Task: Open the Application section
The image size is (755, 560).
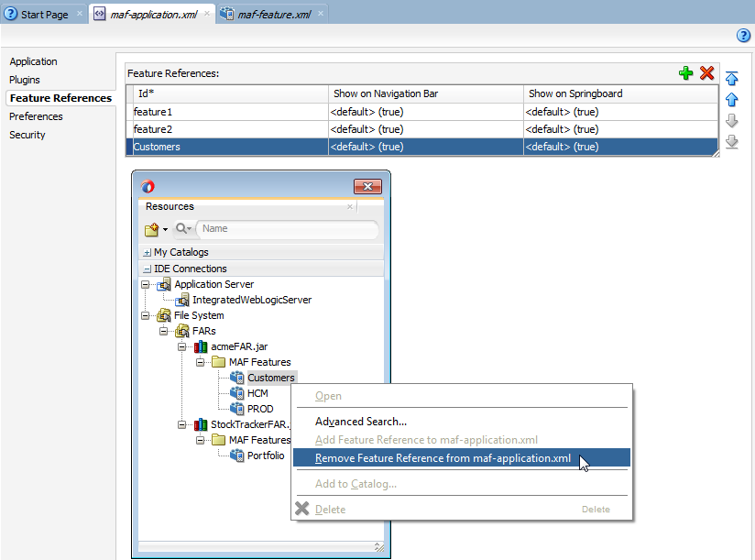Action: pos(33,61)
